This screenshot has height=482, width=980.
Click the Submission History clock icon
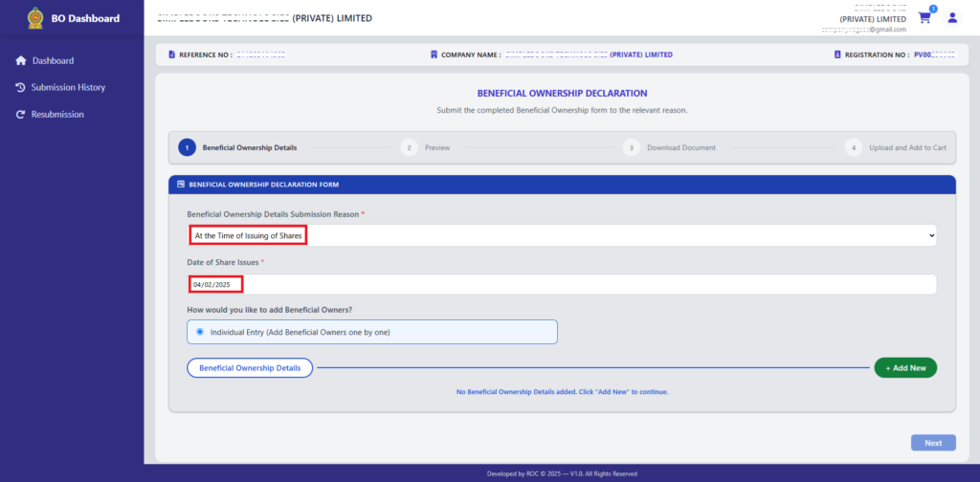pyautogui.click(x=20, y=87)
